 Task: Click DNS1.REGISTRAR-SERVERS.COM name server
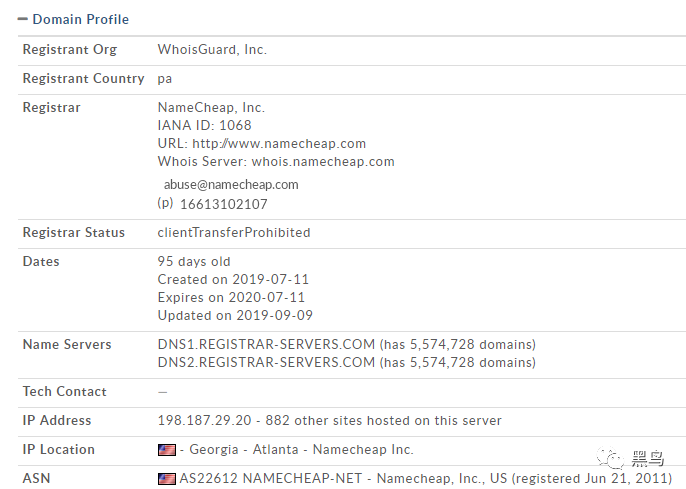[266, 344]
